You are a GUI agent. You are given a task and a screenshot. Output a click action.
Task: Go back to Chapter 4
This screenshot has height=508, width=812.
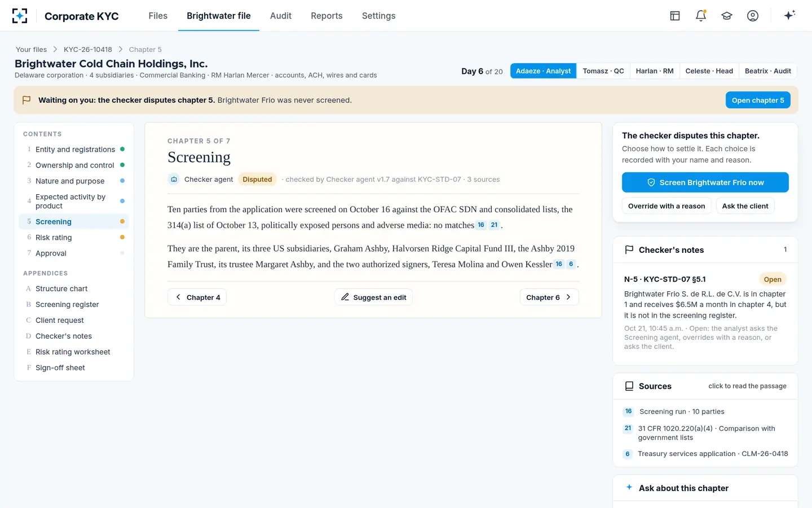tap(197, 297)
